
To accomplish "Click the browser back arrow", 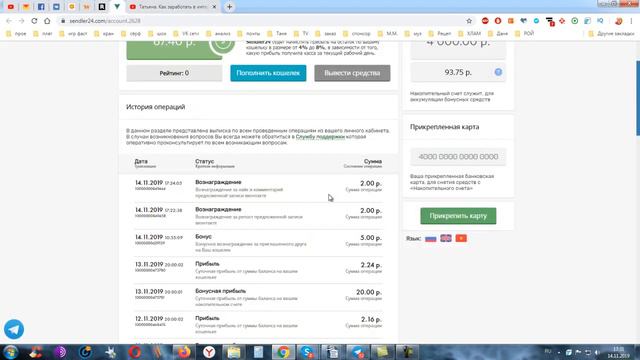I will tap(9, 21).
